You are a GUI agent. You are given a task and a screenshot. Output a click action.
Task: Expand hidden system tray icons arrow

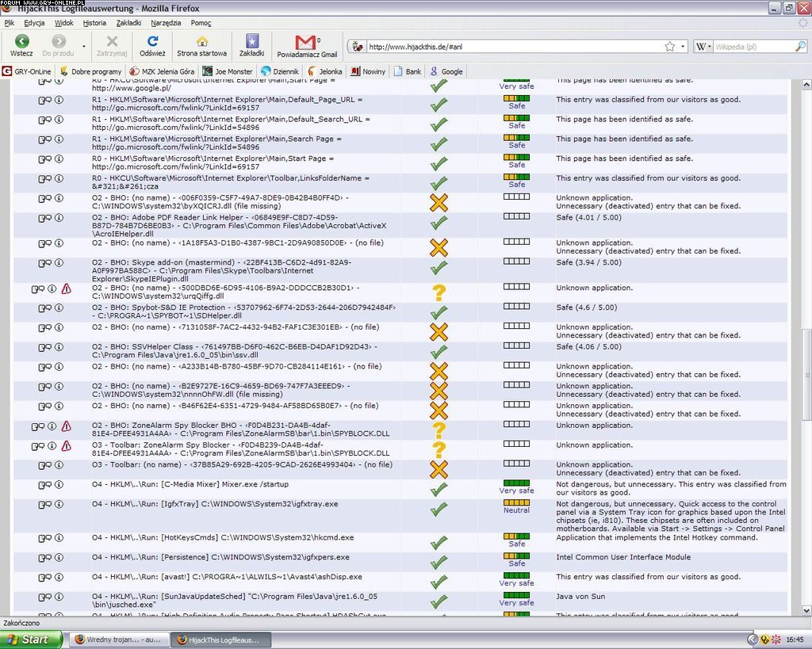pyautogui.click(x=751, y=639)
